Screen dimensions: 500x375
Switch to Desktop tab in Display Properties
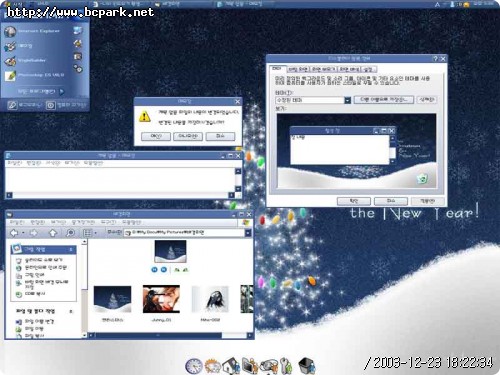298,69
